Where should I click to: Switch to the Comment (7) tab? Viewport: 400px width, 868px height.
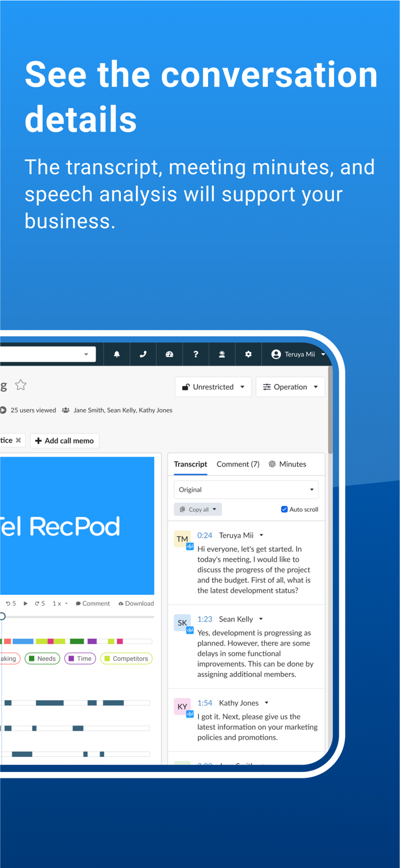[238, 464]
